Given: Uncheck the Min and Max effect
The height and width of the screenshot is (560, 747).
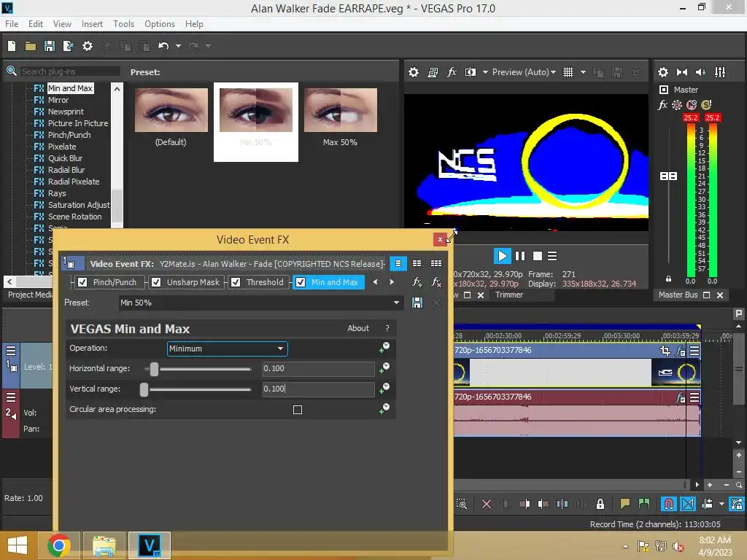Looking at the screenshot, I should pyautogui.click(x=301, y=282).
